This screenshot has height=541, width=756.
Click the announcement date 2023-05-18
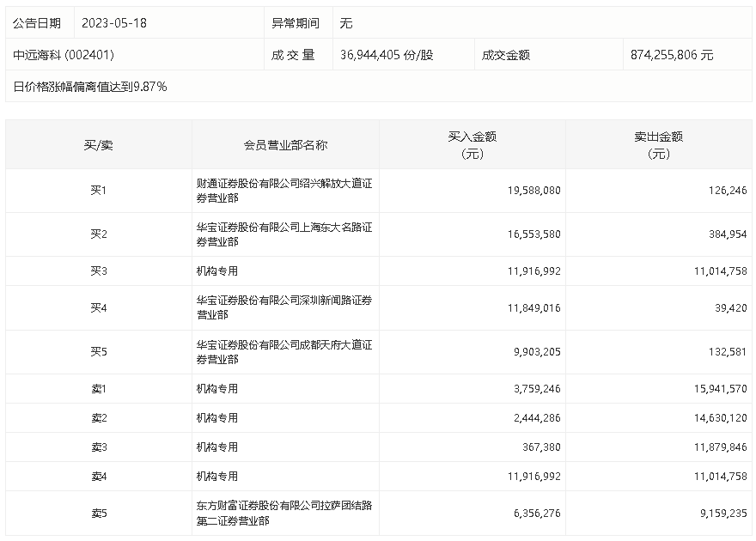coord(114,23)
